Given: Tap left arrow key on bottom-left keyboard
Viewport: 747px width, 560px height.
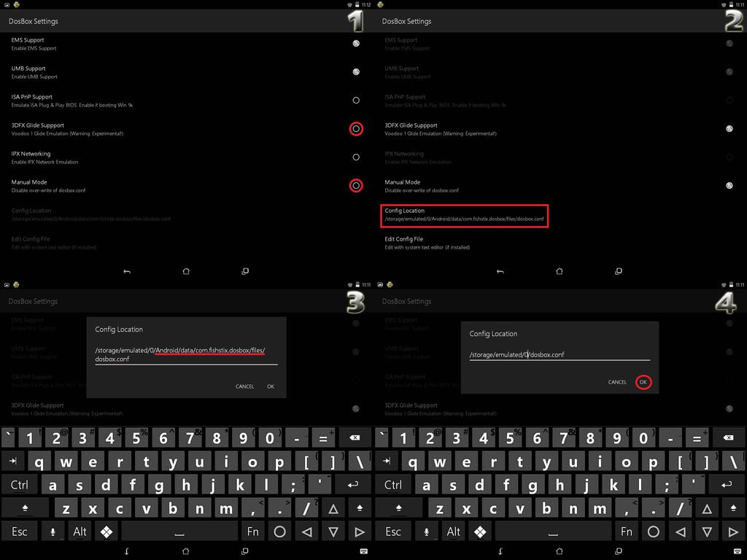Looking at the screenshot, I should click(x=307, y=532).
